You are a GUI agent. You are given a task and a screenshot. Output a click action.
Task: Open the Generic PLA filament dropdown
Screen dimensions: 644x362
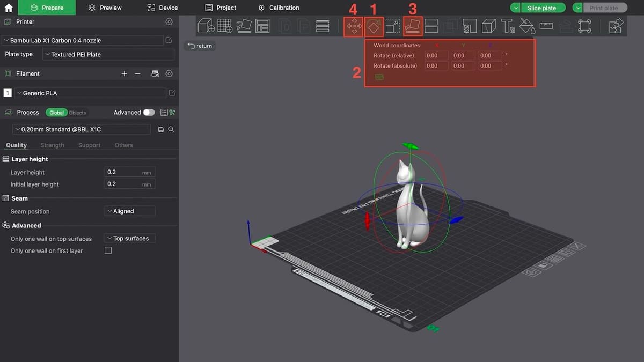89,93
